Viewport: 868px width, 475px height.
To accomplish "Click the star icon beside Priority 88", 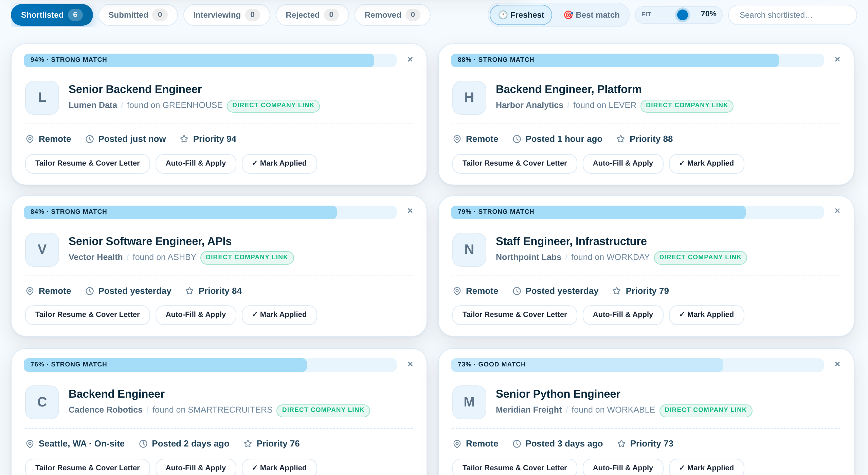I will click(621, 139).
